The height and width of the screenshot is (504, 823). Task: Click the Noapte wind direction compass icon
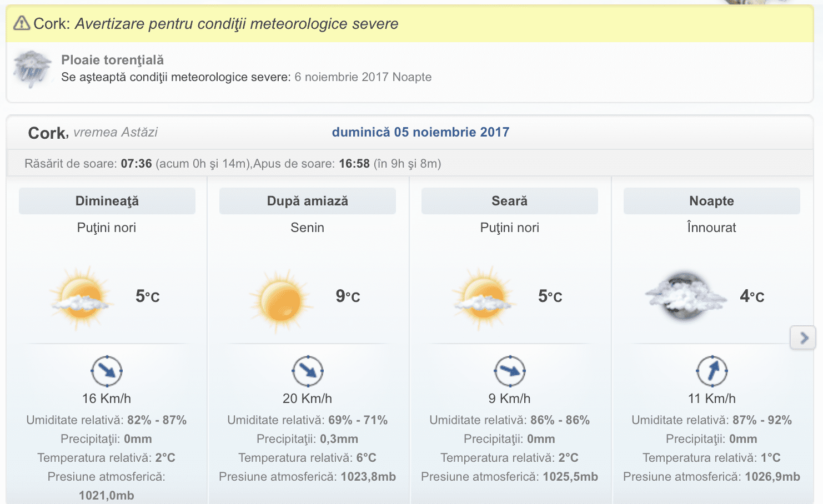pyautogui.click(x=712, y=371)
